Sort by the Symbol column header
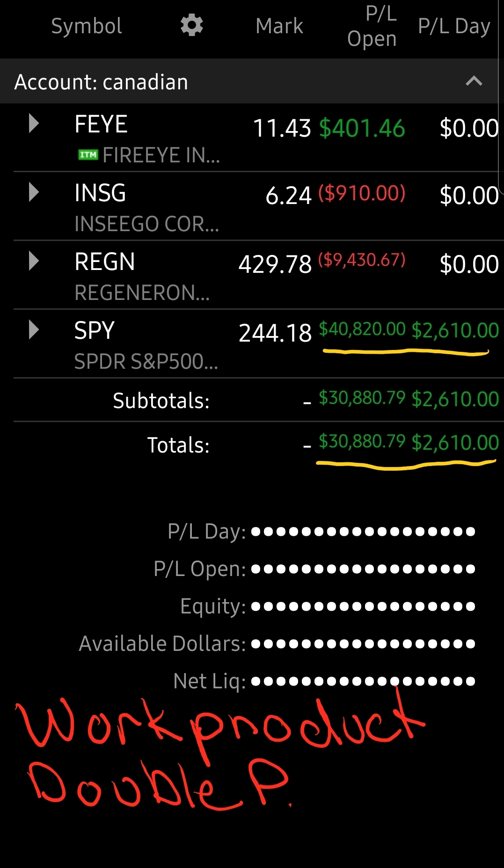Viewport: 504px width, 868px height. (x=87, y=26)
